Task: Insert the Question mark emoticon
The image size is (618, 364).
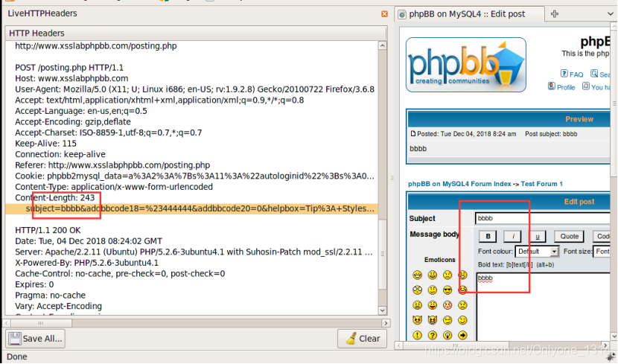Action: pyautogui.click(x=433, y=335)
